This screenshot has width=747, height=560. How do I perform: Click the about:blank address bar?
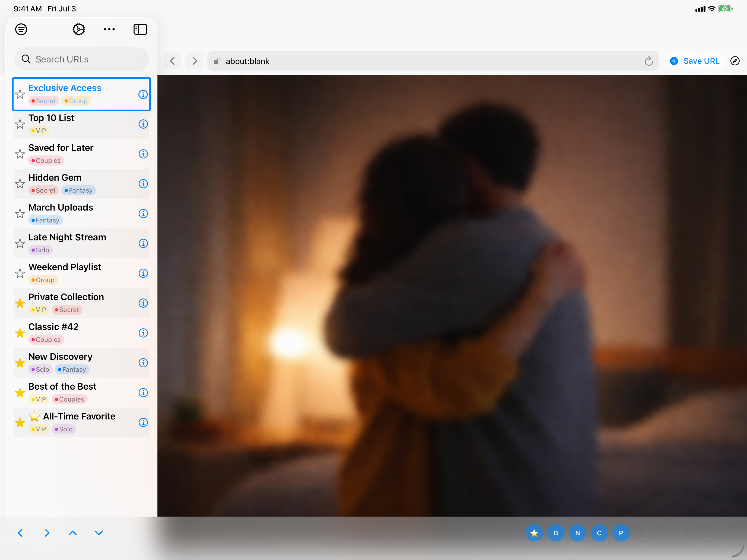point(433,61)
